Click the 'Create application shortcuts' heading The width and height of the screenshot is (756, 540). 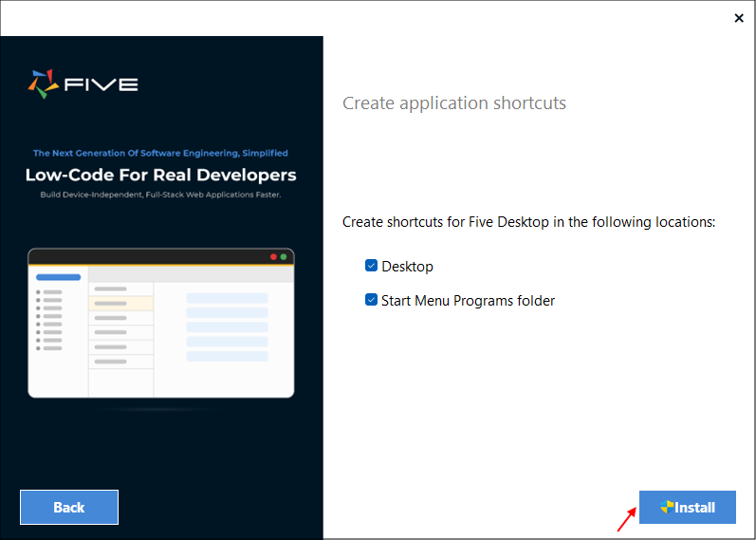454,102
